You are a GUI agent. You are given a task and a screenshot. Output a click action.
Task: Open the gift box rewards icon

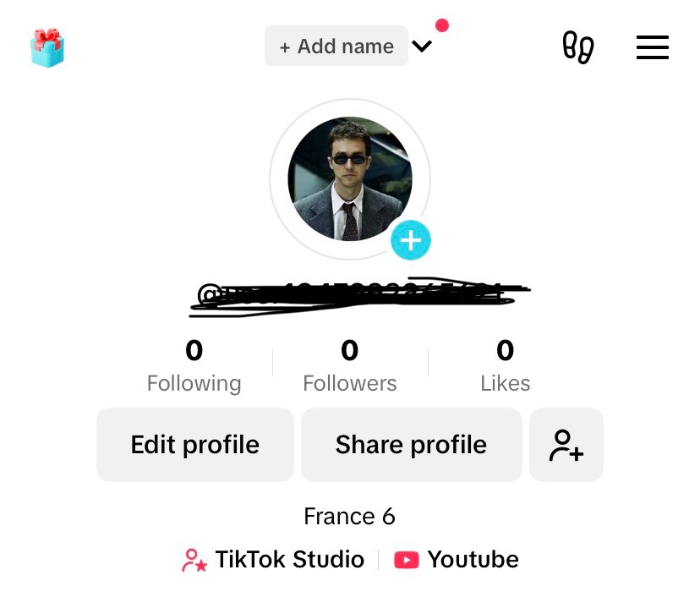pyautogui.click(x=47, y=47)
